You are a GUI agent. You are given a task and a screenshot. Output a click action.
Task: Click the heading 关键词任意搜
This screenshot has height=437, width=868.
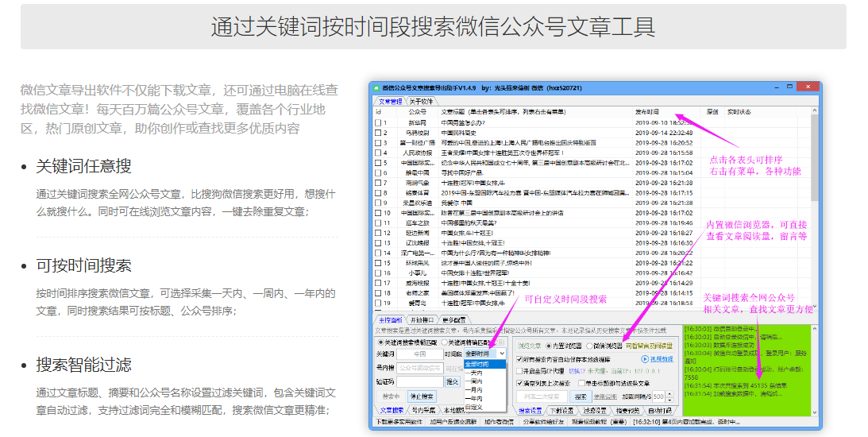83,166
